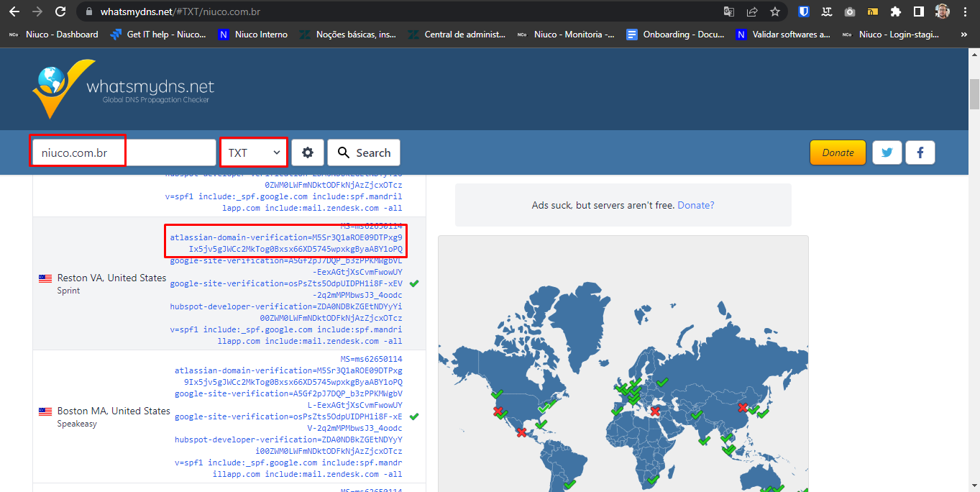Viewport: 980px width, 492px height.
Task: Click 'Reston VA, United States' location text
Action: (111, 278)
